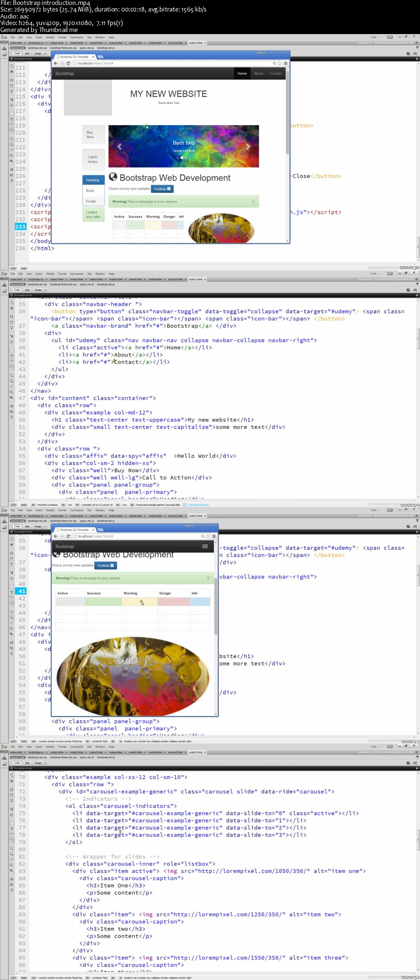Image resolution: width=420 pixels, height=980 pixels.
Task: Click Contact nav link in 00:00:30 frame
Action: (x=276, y=73)
